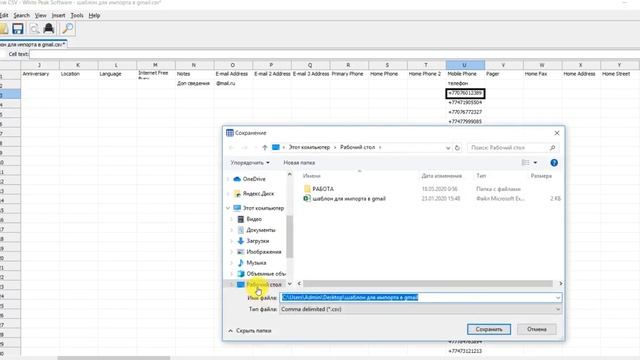The image size is (640, 360).
Task: Click the Print toolbar icon
Action: tap(49, 29)
